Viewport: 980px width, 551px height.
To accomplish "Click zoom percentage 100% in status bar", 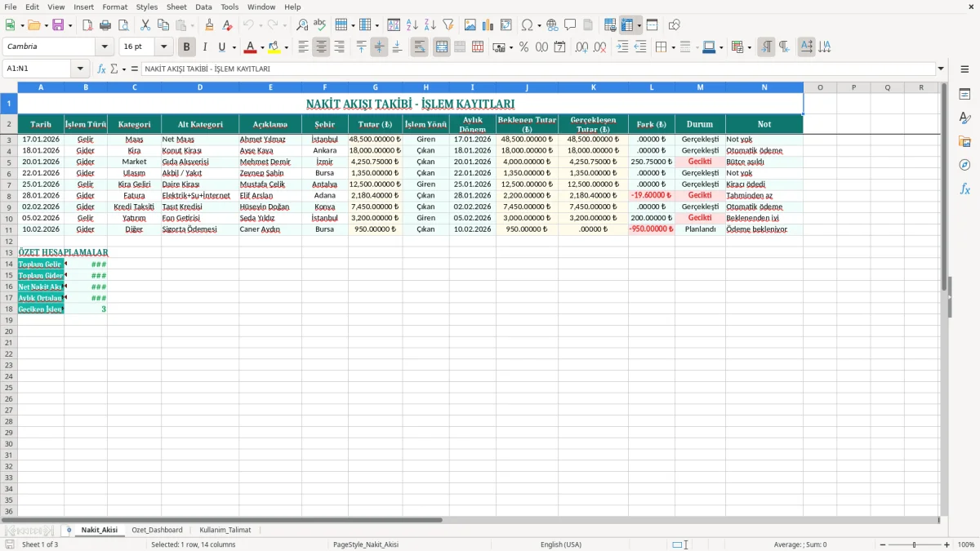I will pyautogui.click(x=965, y=544).
